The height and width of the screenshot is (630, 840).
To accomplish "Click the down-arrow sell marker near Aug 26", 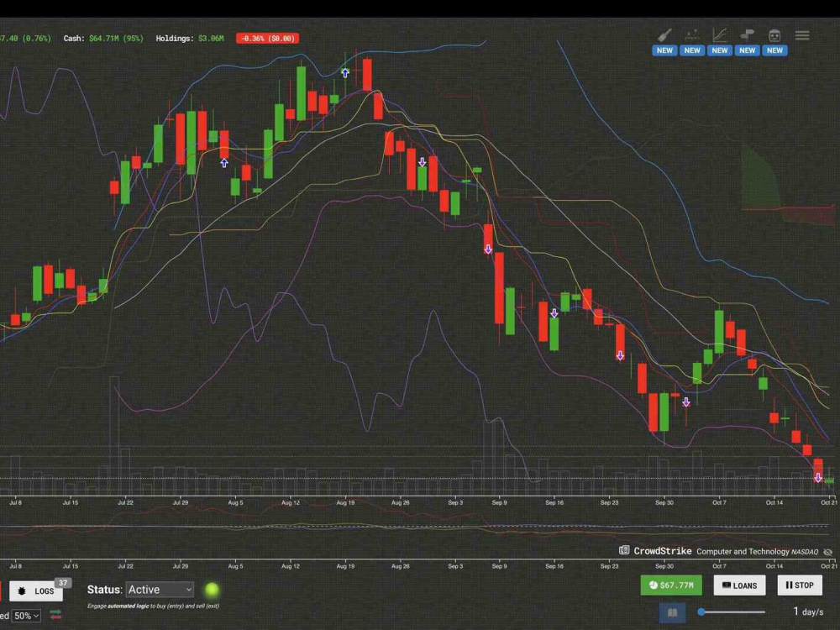I will 423,162.
